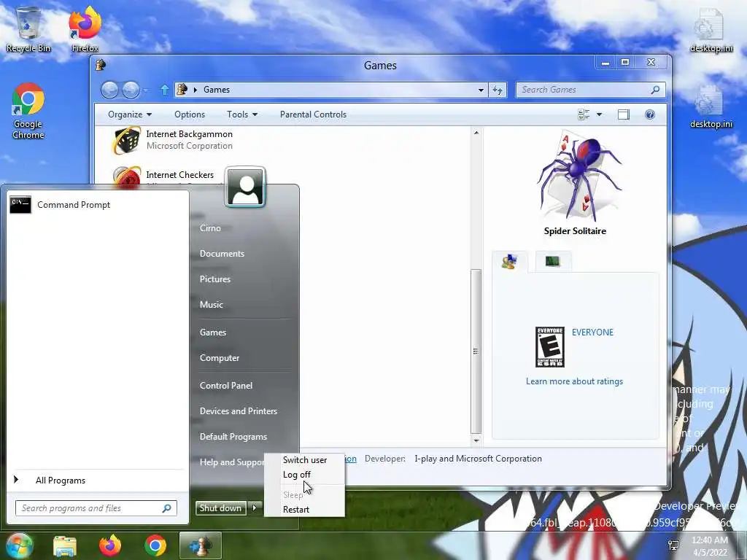The image size is (747, 560).
Task: Select the Internet Backgammon game icon
Action: 127,140
